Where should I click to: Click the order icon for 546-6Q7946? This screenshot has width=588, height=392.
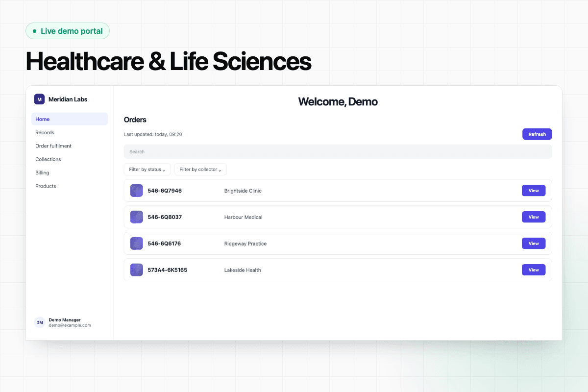tap(137, 191)
